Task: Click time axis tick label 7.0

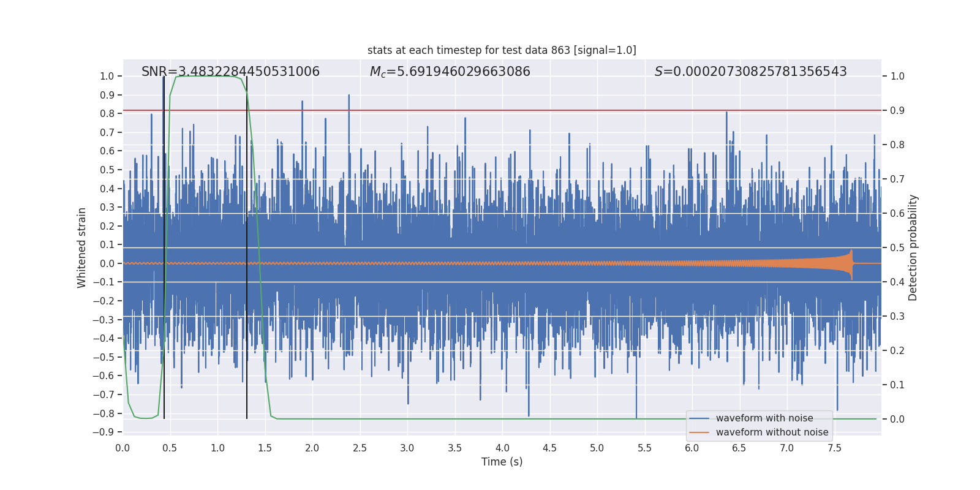Action: point(787,448)
